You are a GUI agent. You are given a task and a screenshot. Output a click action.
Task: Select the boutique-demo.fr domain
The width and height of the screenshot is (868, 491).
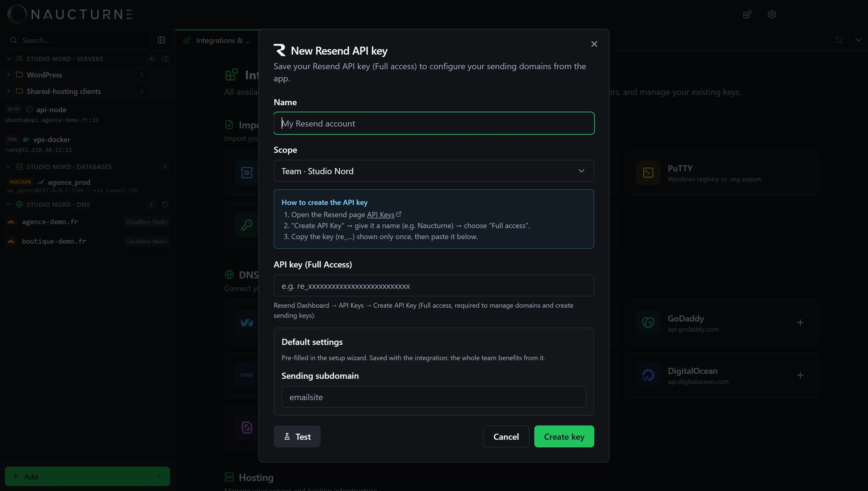87,241
